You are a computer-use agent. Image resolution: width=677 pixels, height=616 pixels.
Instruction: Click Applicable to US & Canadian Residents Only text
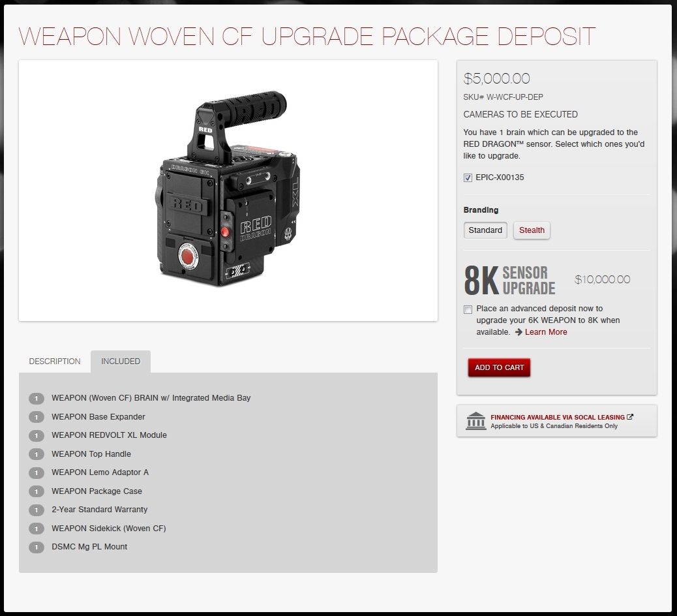tap(554, 426)
